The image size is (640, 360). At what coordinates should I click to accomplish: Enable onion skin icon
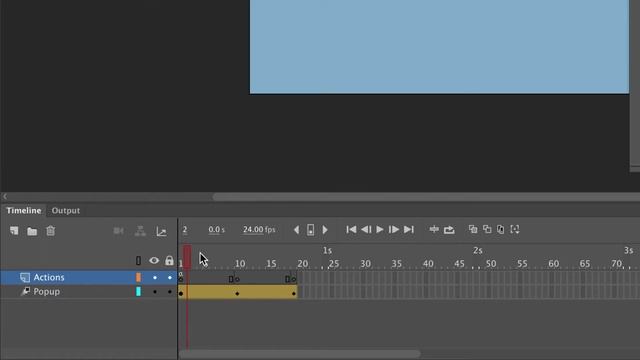[x=473, y=229]
